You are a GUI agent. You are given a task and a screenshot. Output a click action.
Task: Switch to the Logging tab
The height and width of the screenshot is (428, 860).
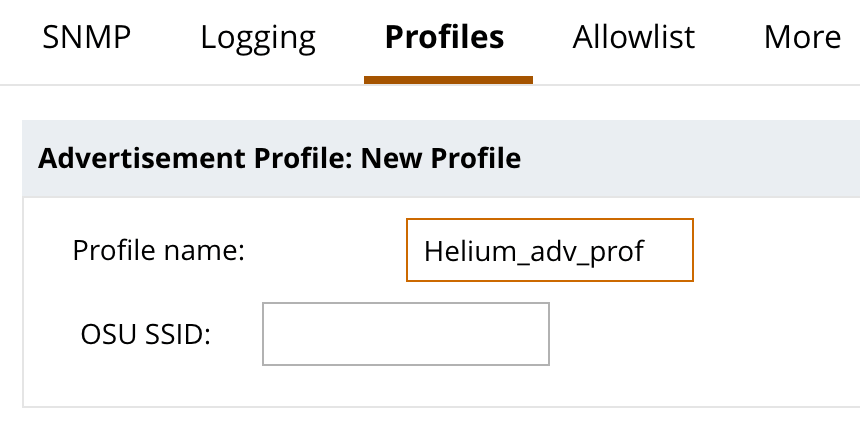[x=258, y=38]
